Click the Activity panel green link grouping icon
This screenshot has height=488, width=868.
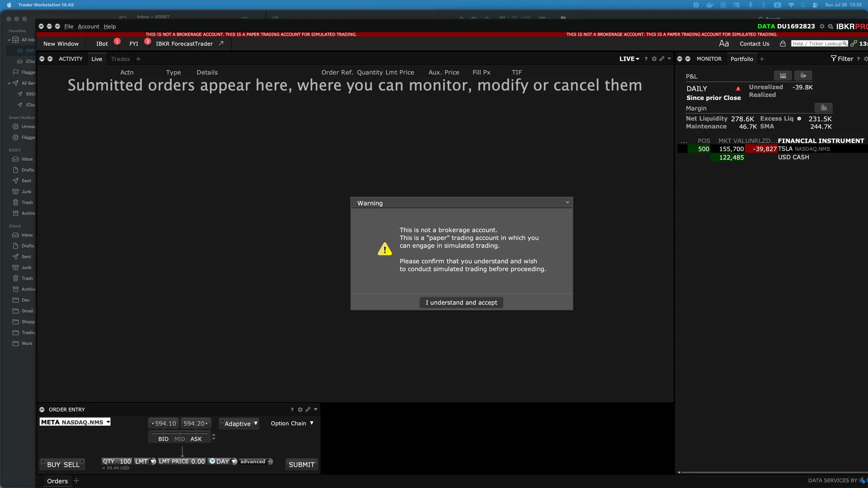pos(662,59)
